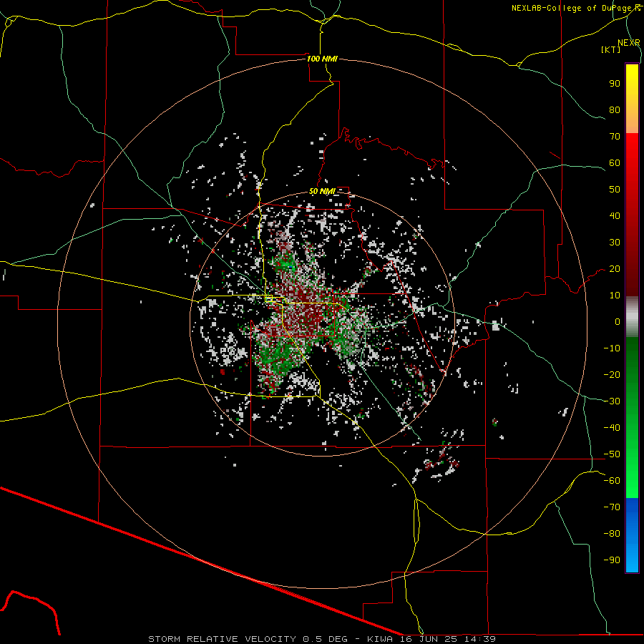Screen dimensions: 644x644
Task: Click the blue bottom segment of the color bar
Action: pos(632,535)
